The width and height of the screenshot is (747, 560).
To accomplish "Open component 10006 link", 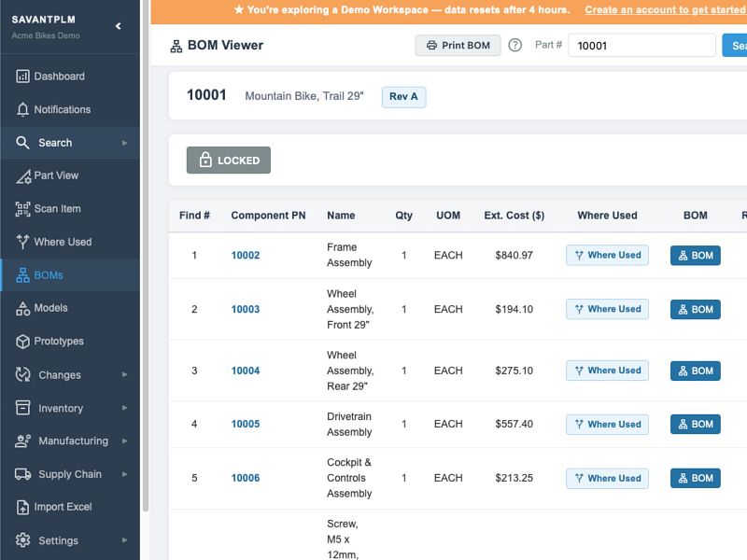I will 246,478.
